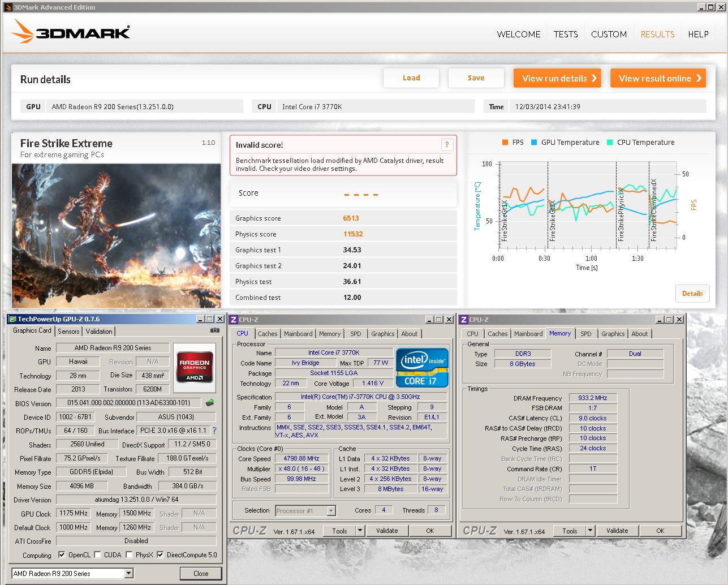Click the Core Speed value 4798.88 MHz

[301, 458]
